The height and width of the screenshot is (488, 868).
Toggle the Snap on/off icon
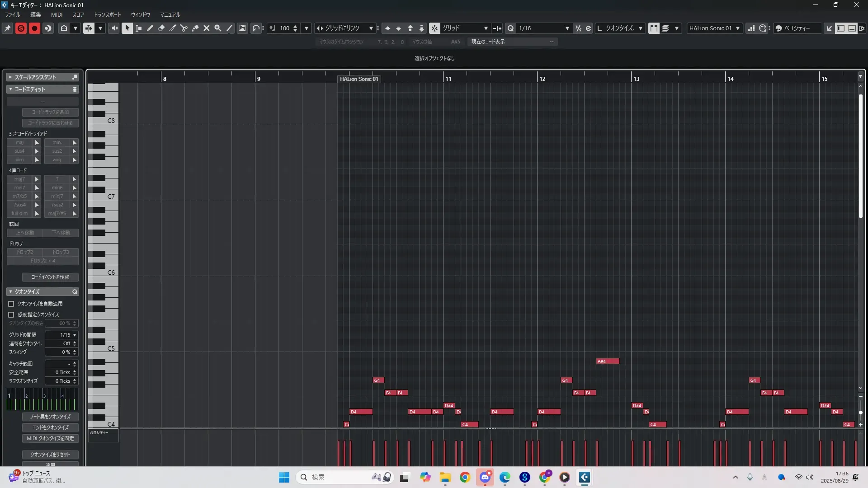click(x=434, y=28)
